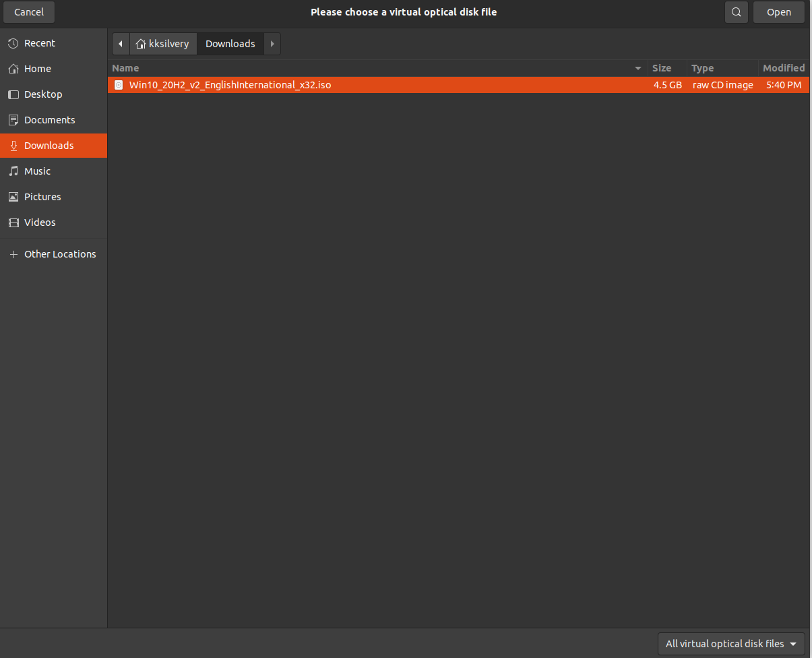Image resolution: width=812 pixels, height=658 pixels.
Task: Open Documents in the sidebar
Action: [53, 120]
